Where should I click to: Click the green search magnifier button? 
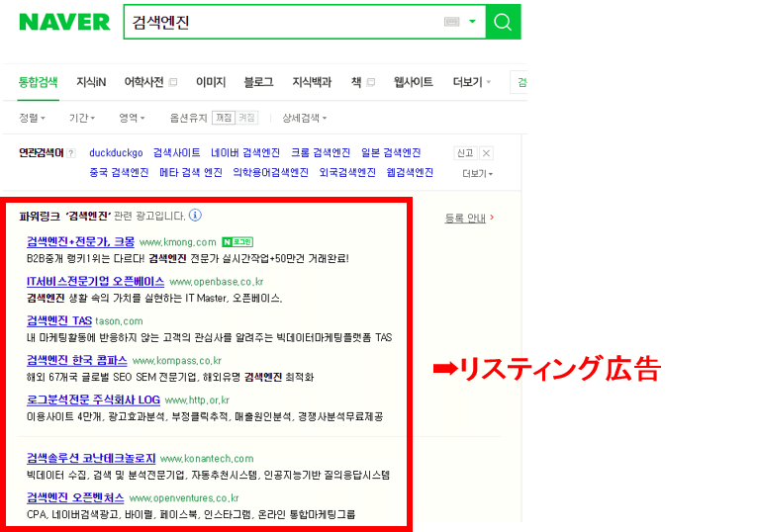(x=503, y=22)
